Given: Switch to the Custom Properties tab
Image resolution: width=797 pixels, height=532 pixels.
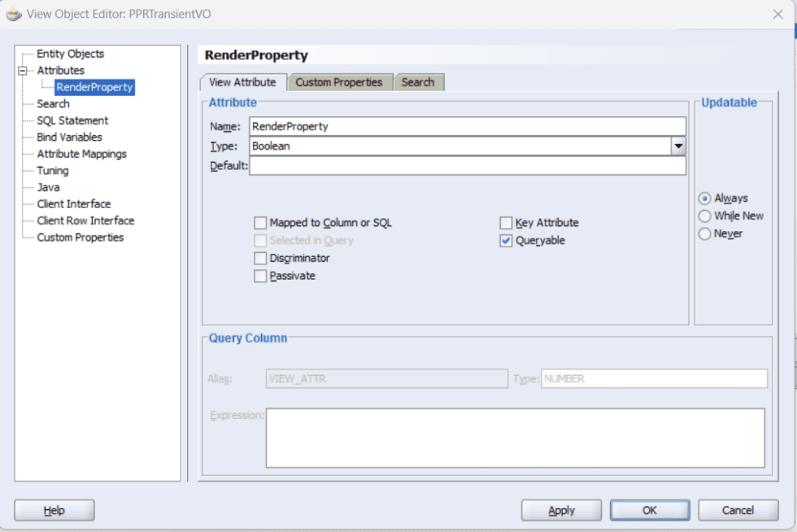Looking at the screenshot, I should [340, 82].
